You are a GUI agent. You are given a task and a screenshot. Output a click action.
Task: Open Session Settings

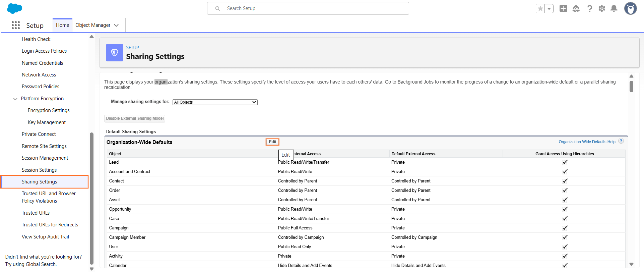point(39,170)
